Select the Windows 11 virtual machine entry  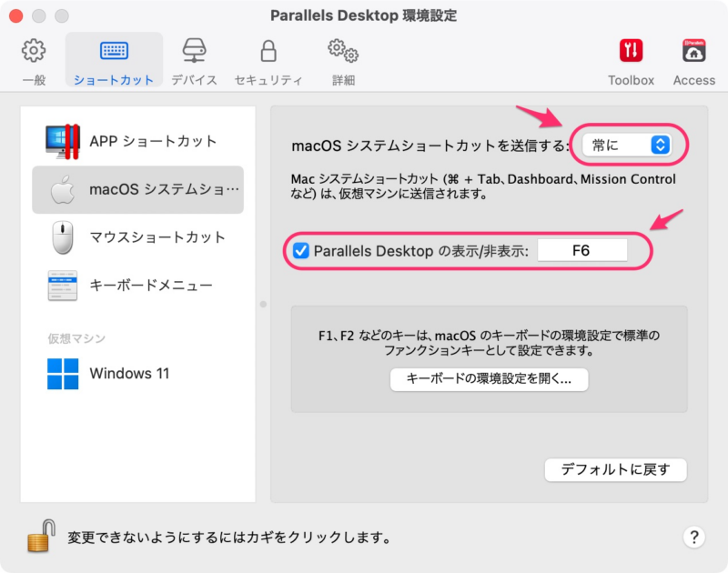[138, 374]
